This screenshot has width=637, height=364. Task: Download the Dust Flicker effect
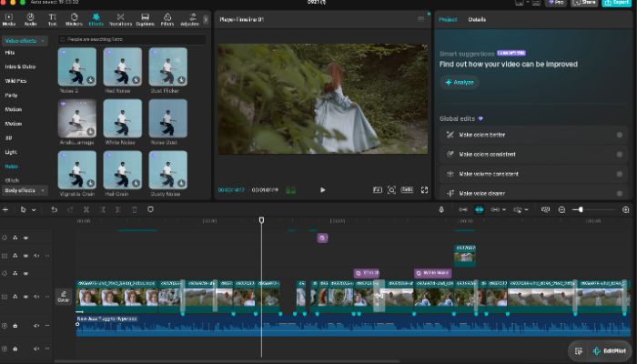pyautogui.click(x=182, y=80)
